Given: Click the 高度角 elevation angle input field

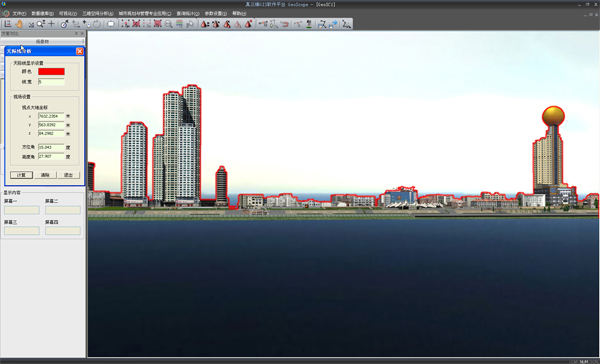Looking at the screenshot, I should click(x=51, y=157).
